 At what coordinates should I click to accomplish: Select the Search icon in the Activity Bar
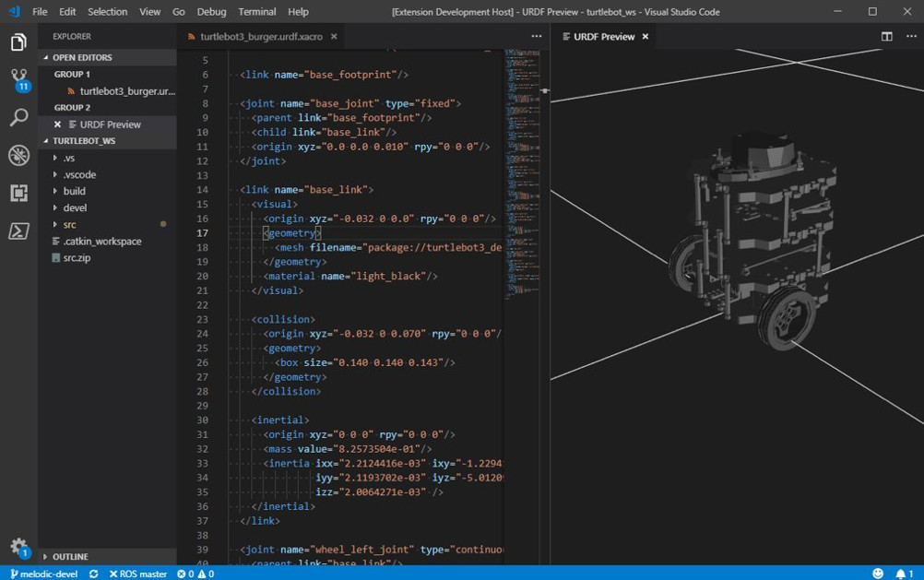18,118
